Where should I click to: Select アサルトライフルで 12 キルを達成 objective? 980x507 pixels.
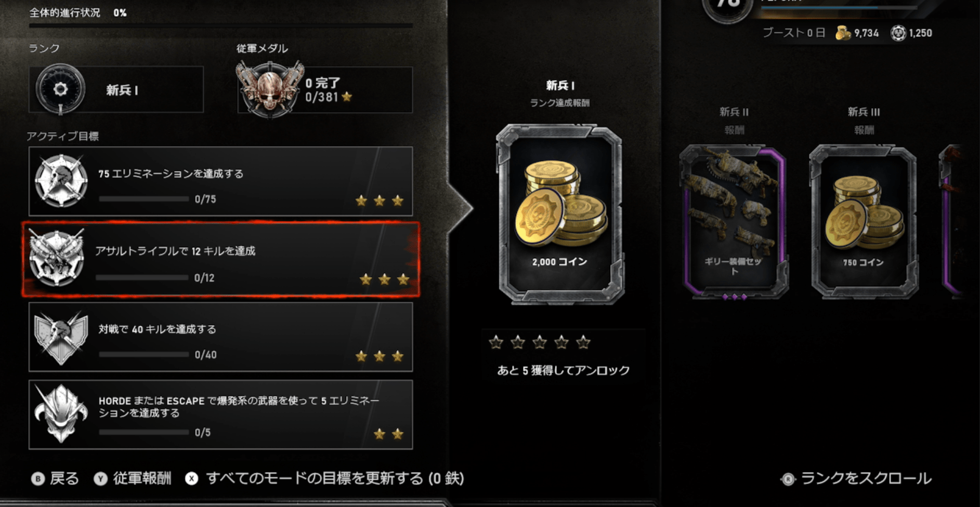[x=221, y=259]
